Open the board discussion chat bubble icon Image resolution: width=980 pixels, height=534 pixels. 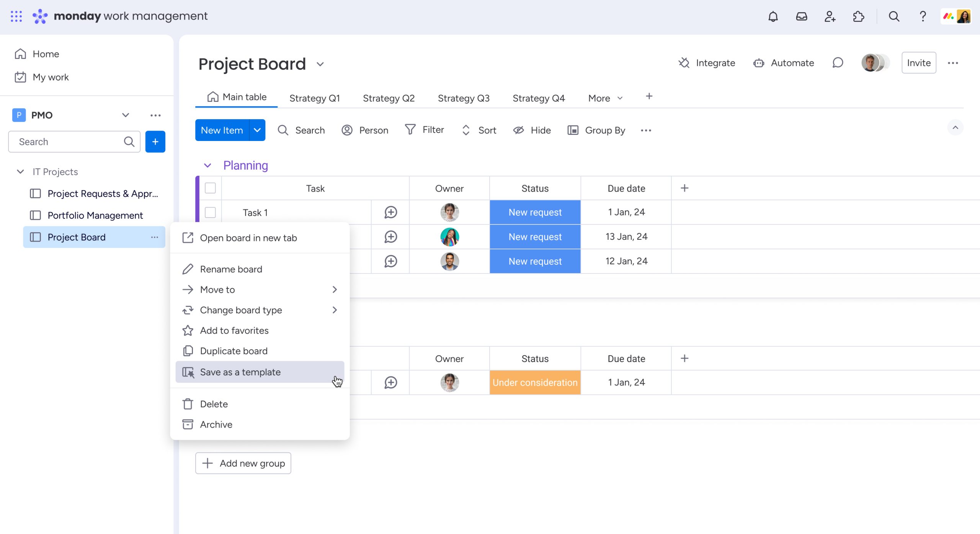(x=838, y=63)
